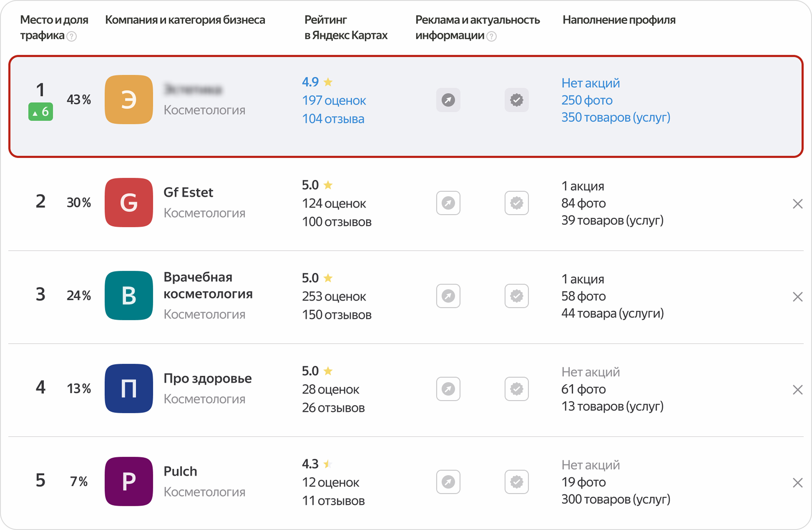
Task: Click the verified badge icon for Про здоровье
Action: [517, 389]
